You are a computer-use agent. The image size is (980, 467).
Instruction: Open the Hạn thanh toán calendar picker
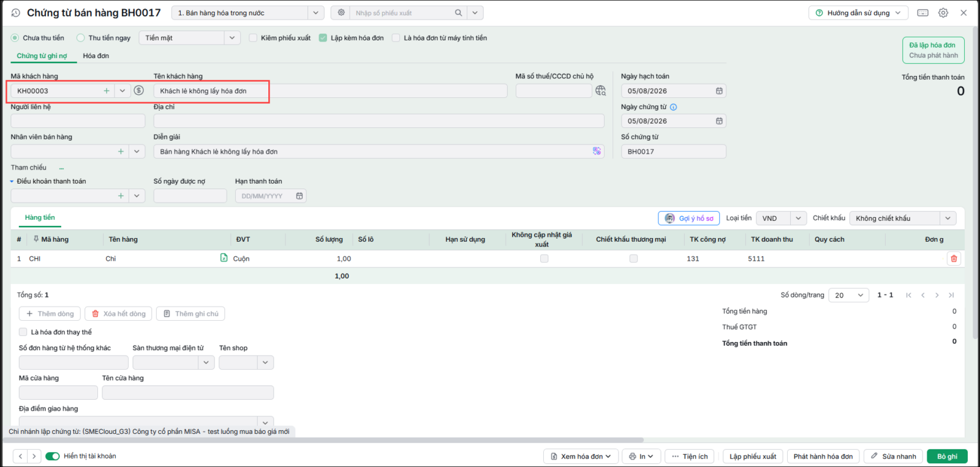tap(300, 196)
